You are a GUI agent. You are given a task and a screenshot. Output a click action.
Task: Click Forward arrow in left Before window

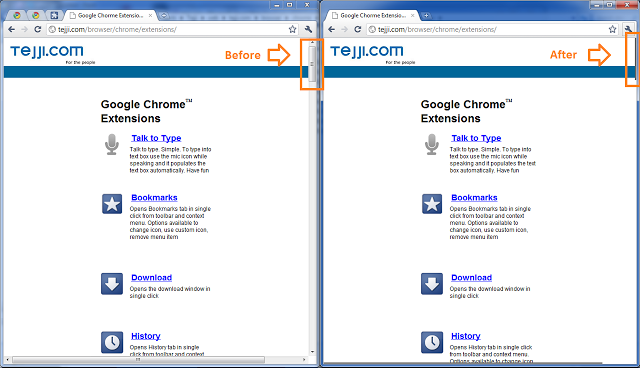tap(24, 29)
